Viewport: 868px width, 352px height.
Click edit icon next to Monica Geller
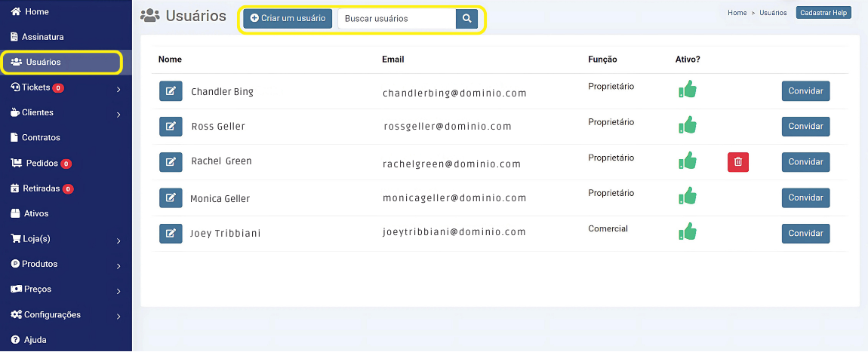[x=171, y=197]
